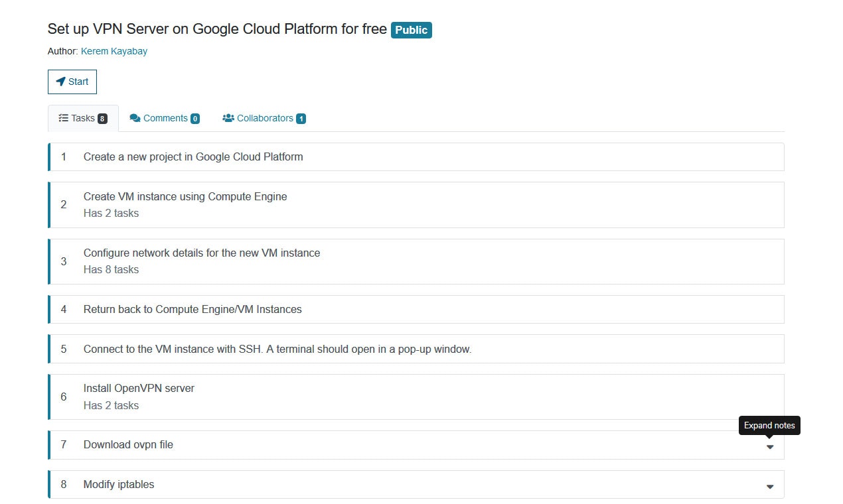Viewport: 843px width, 504px height.
Task: Open author Kerem Kayabay's profile link
Action: [x=114, y=51]
